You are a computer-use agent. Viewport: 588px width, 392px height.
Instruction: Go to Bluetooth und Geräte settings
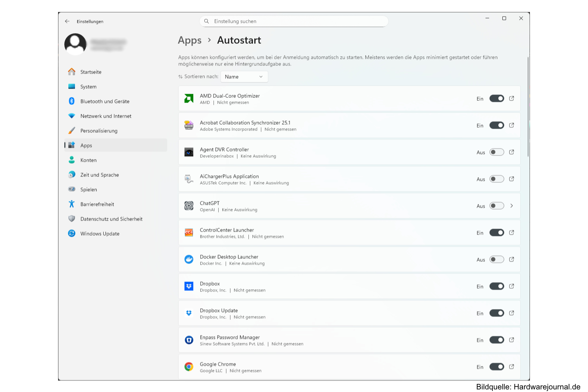coord(105,101)
